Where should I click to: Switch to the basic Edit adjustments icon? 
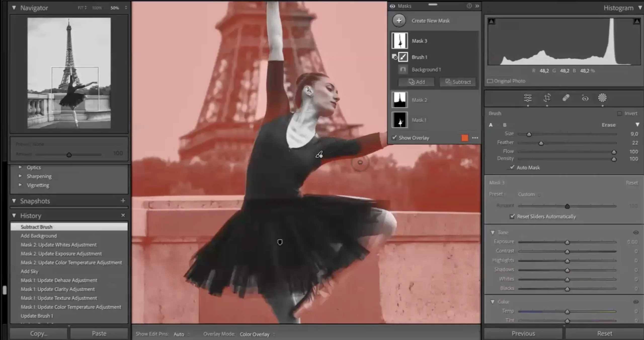[528, 98]
